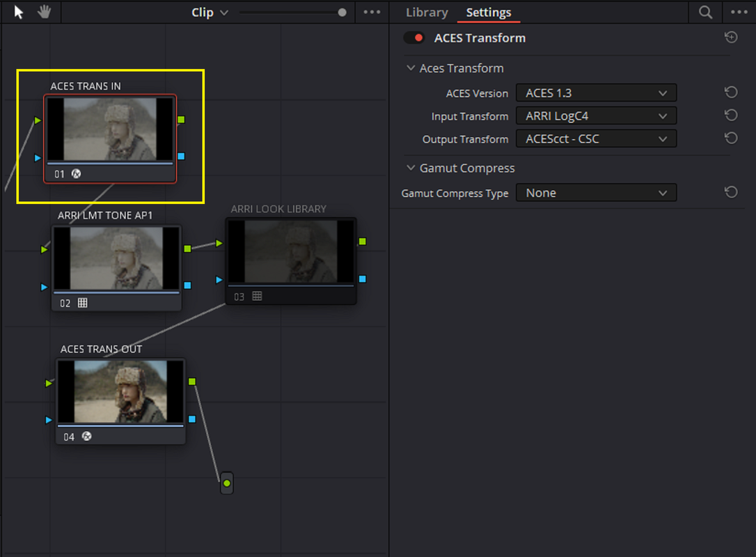This screenshot has width=756, height=557.
Task: Click the ACES TRANS IN node label
Action: click(86, 86)
